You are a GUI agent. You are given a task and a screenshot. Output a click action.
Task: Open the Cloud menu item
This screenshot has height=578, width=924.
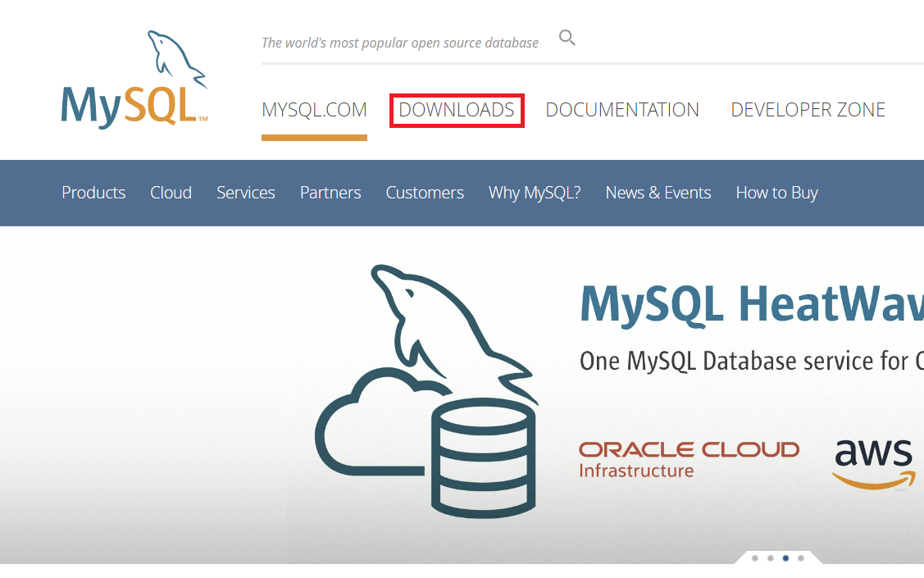click(171, 193)
